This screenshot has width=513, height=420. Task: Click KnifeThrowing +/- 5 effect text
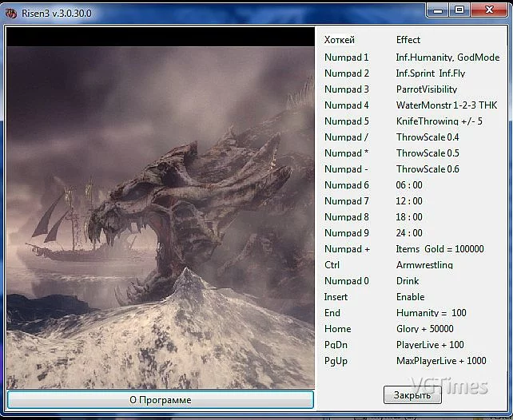[x=439, y=121]
